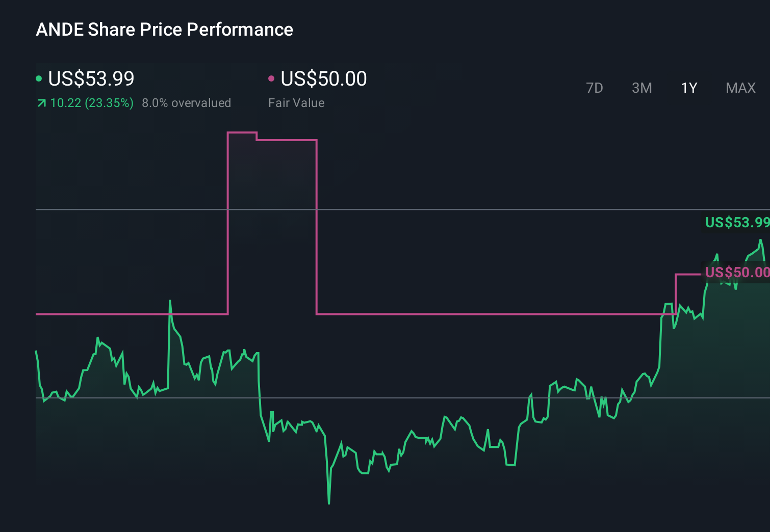This screenshot has width=770, height=532.
Task: Open the Fair Value label details
Action: pos(296,103)
